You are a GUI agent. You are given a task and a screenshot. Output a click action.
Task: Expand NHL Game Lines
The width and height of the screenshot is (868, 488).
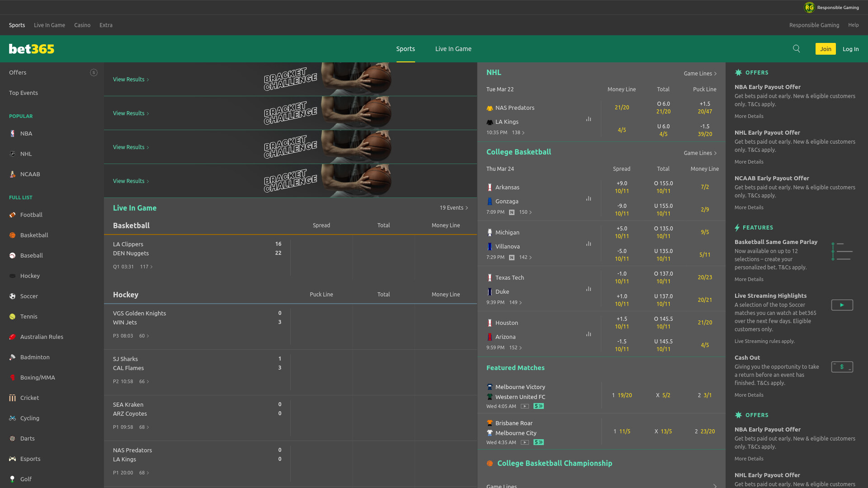700,73
